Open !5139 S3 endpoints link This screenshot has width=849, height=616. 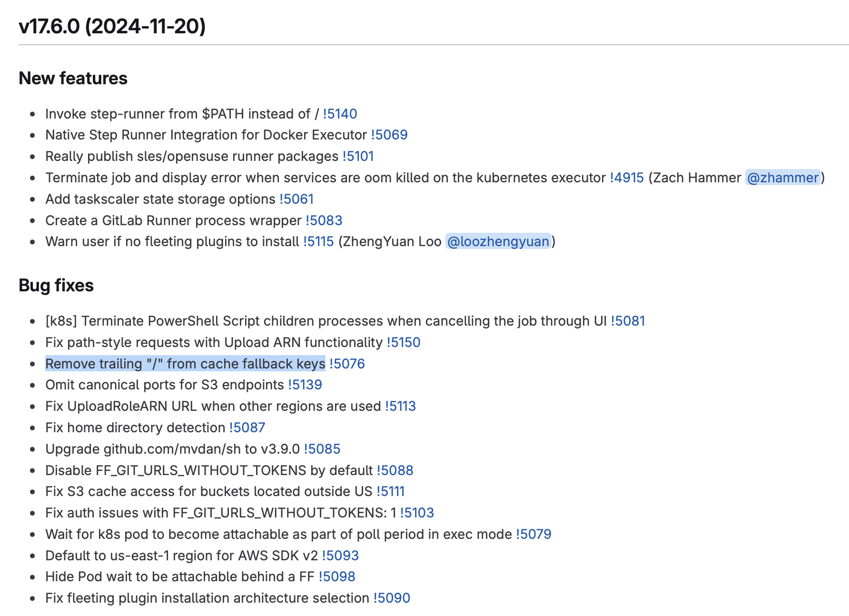click(x=305, y=385)
